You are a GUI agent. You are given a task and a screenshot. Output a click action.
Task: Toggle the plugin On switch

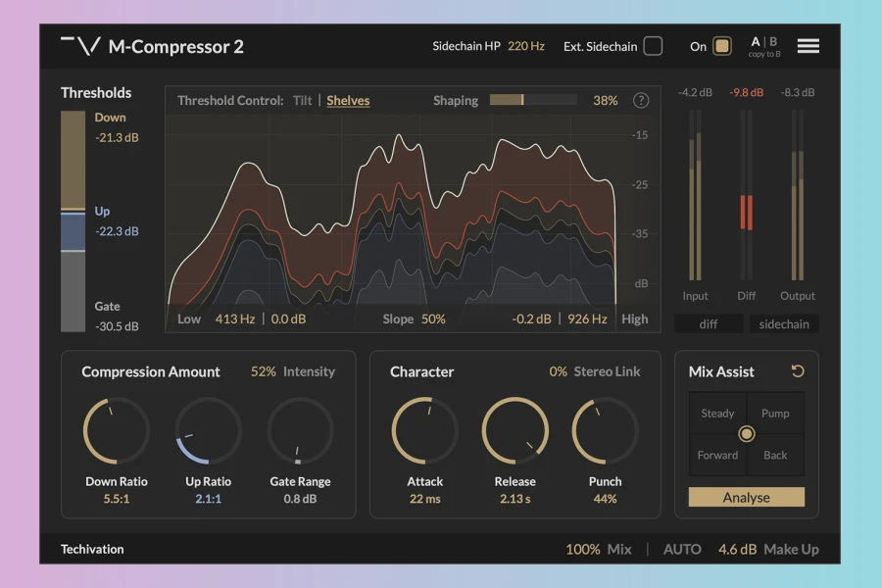click(722, 46)
